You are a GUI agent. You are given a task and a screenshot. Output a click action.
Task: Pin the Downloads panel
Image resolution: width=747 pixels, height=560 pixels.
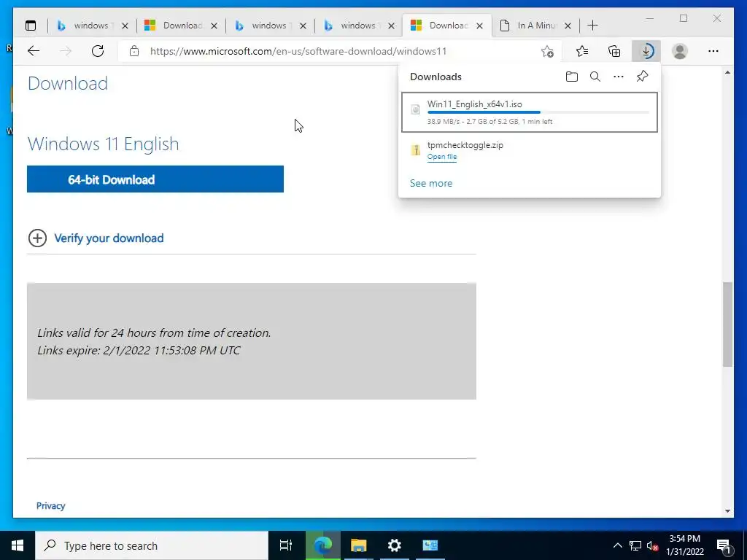coord(642,76)
